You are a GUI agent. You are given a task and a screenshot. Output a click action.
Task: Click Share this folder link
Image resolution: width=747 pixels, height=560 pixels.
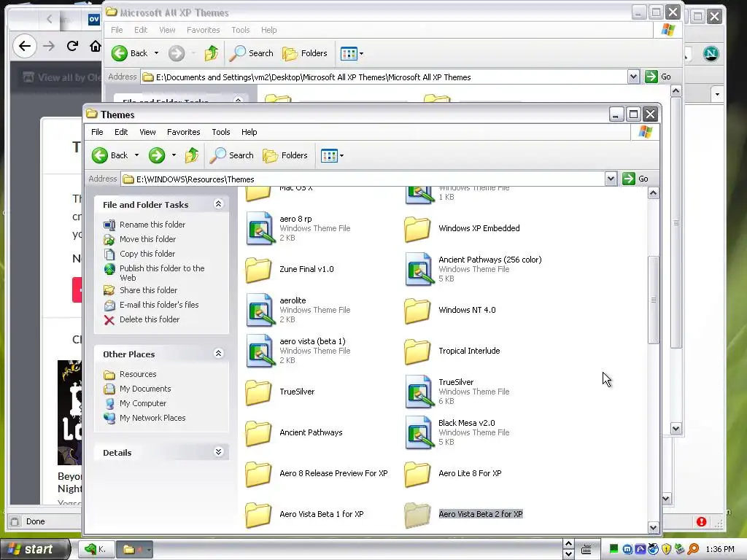tap(148, 290)
